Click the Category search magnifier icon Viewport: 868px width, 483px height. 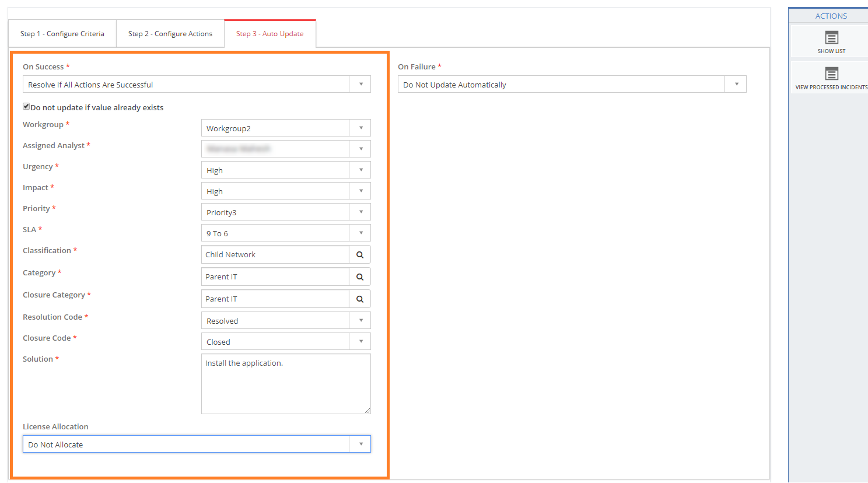coord(360,277)
